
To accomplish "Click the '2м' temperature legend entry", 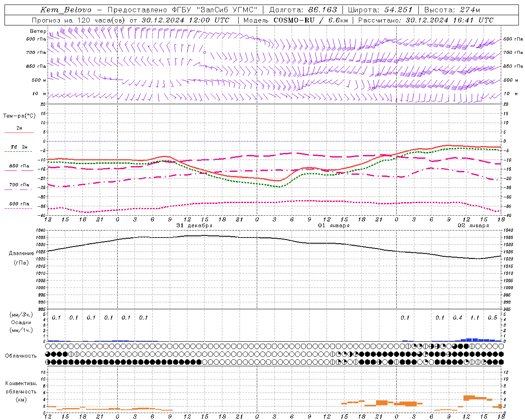I will pyautogui.click(x=19, y=128).
